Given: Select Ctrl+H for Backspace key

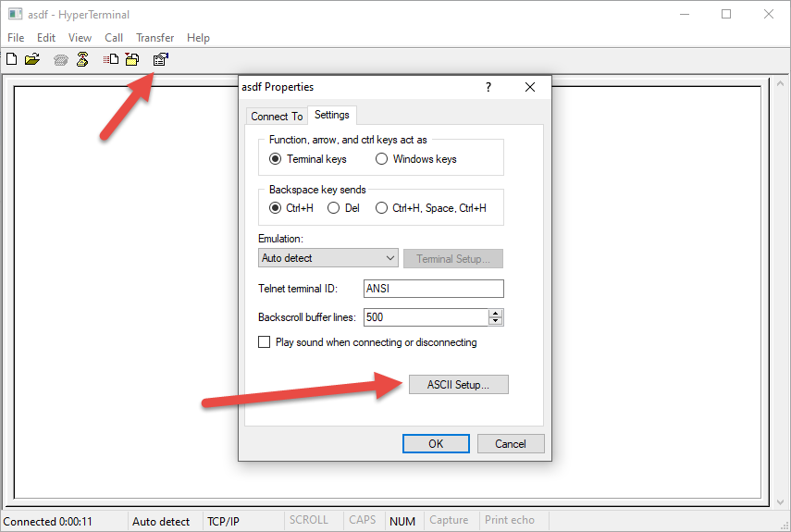Looking at the screenshot, I should [x=275, y=208].
